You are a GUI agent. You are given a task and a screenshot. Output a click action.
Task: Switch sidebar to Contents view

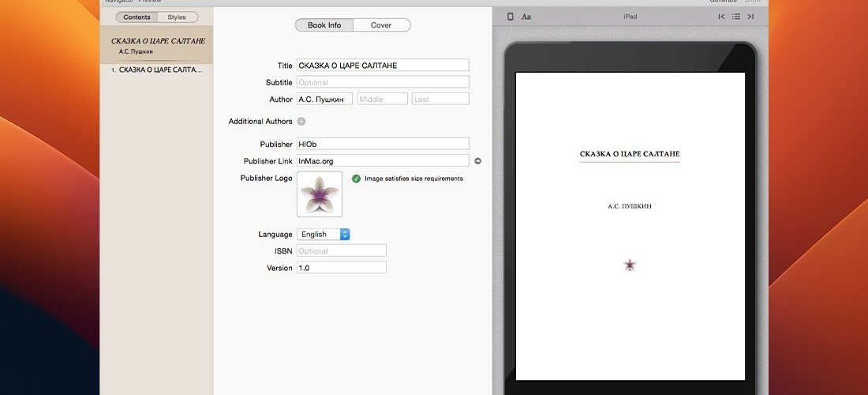pos(137,17)
